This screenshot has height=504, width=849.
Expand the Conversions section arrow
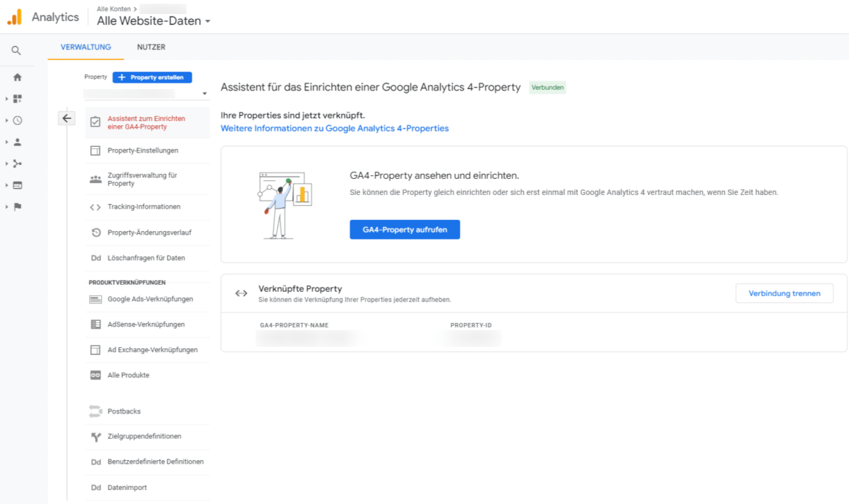click(x=7, y=206)
